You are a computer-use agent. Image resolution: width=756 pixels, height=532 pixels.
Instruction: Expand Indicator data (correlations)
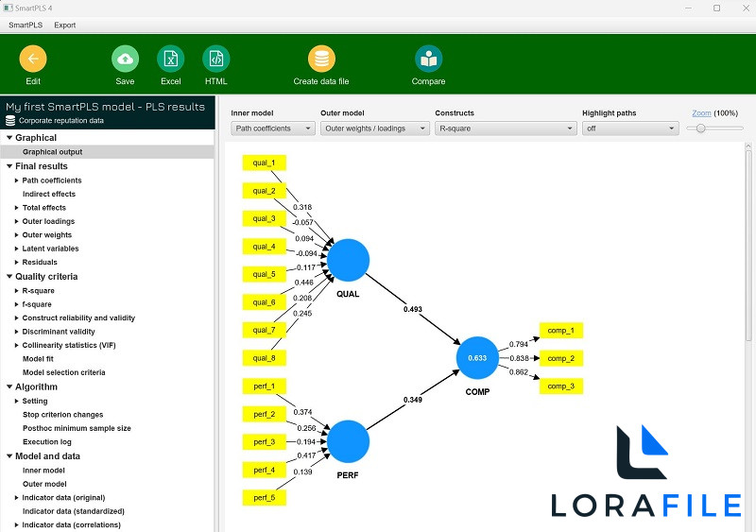coord(17,524)
